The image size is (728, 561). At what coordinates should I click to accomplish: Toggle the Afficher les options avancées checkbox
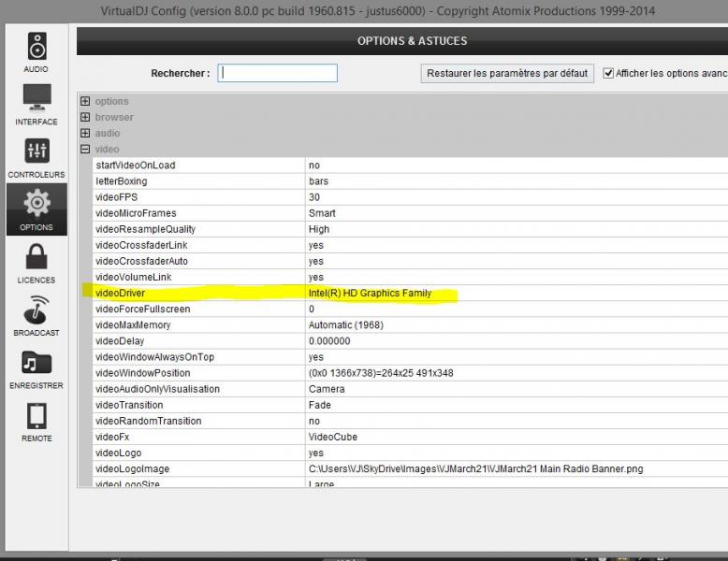pos(608,73)
